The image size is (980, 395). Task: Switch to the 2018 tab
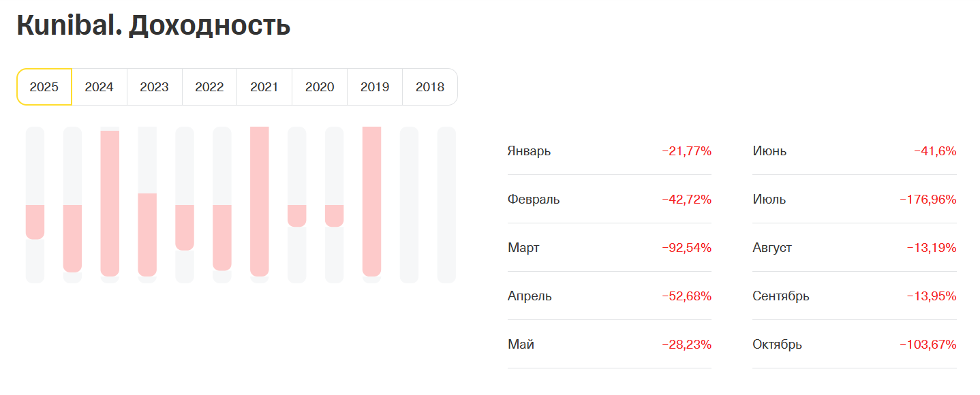pos(430,87)
